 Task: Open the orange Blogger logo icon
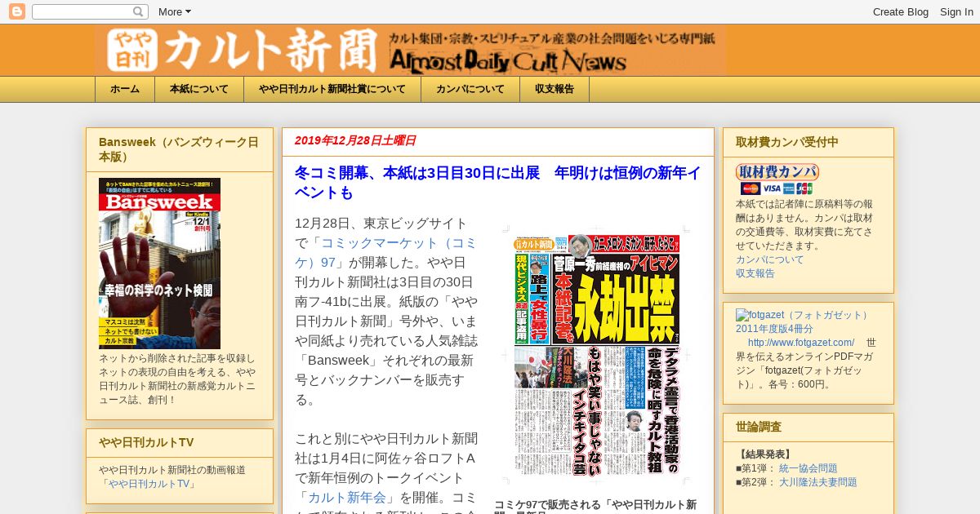(x=16, y=11)
